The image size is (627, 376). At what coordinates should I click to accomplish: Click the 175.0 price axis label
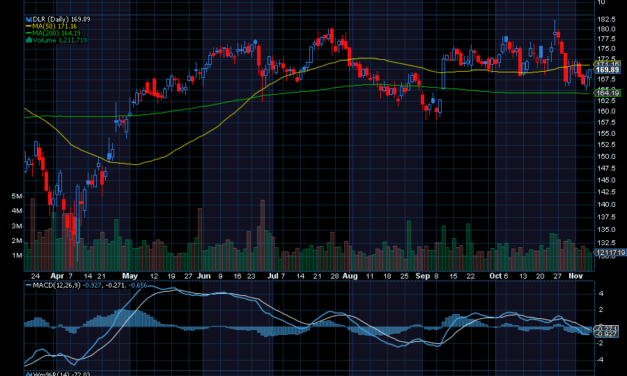pyautogui.click(x=606, y=48)
